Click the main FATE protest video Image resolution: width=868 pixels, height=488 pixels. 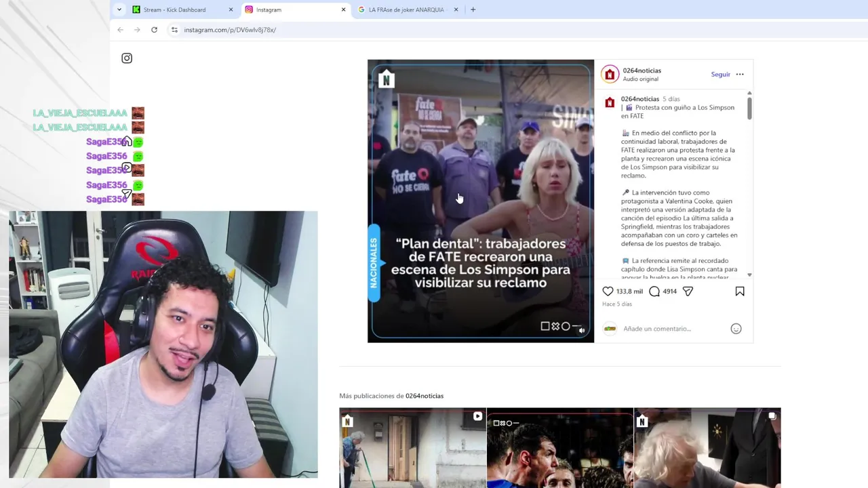coord(481,201)
